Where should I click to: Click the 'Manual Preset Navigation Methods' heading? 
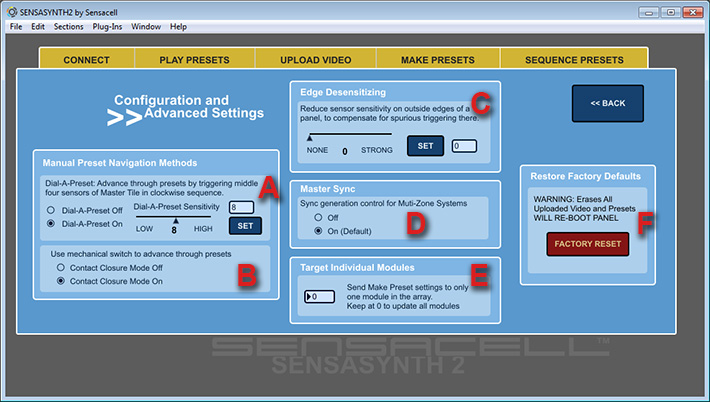pyautogui.click(x=120, y=163)
